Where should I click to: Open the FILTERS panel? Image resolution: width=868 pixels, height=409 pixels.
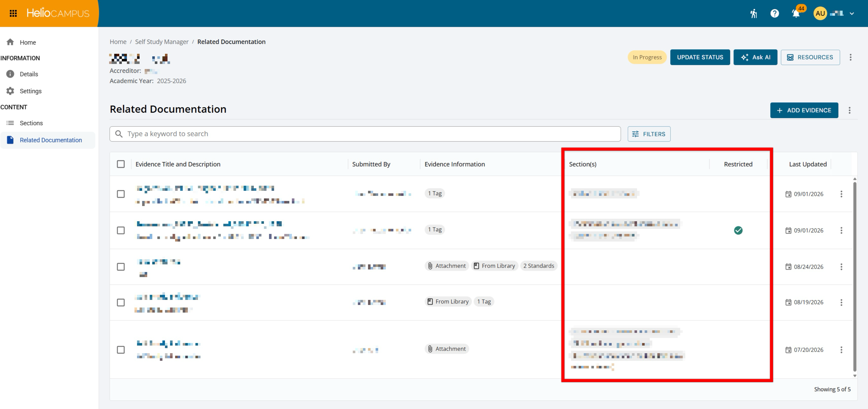point(649,134)
